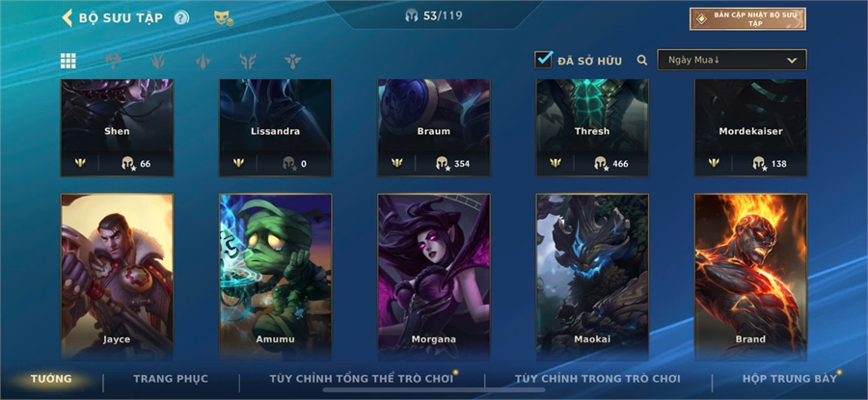The height and width of the screenshot is (400, 868).
Task: Select the all champions grid filter
Action: (x=68, y=61)
